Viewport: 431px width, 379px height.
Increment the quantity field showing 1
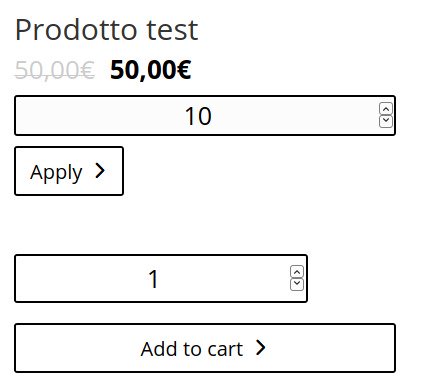pyautogui.click(x=297, y=272)
